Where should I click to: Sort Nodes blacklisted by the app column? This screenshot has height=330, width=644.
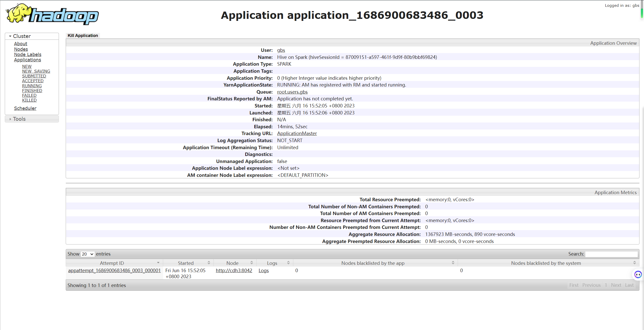(453, 263)
